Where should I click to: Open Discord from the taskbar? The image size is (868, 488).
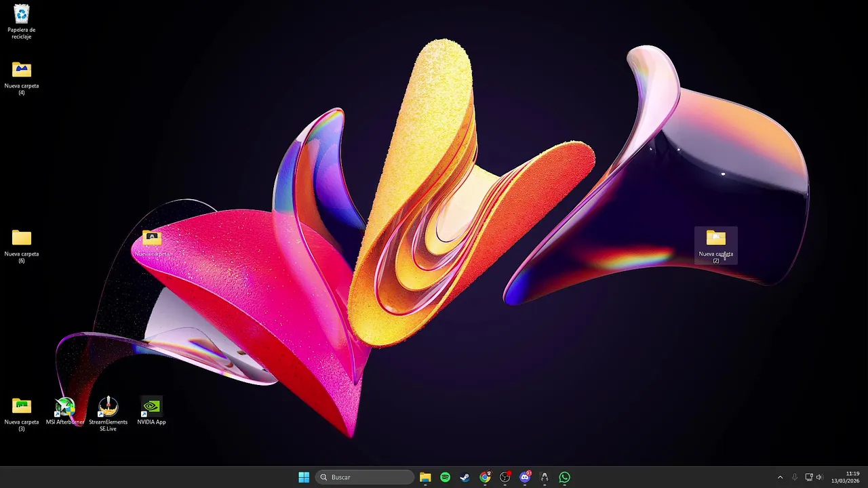click(x=525, y=477)
